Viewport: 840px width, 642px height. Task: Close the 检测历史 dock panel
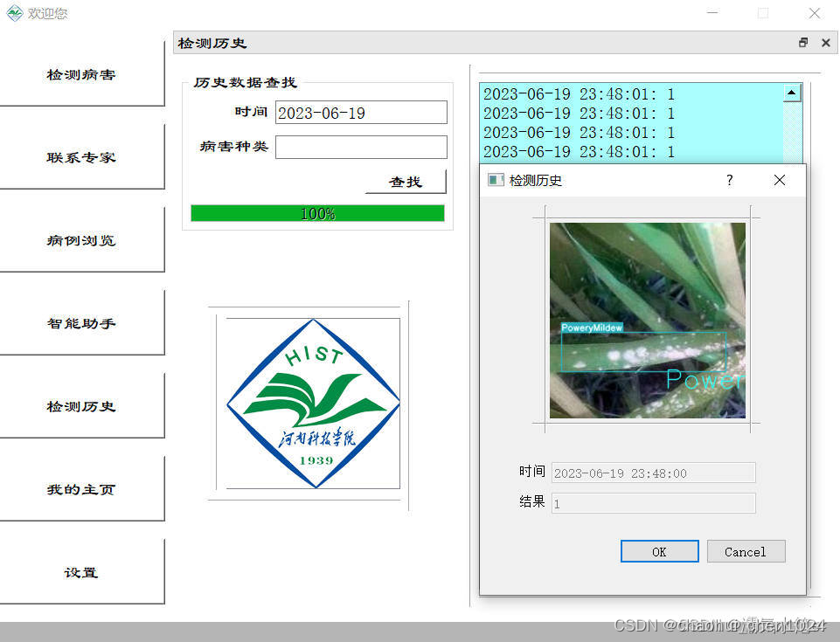point(825,42)
